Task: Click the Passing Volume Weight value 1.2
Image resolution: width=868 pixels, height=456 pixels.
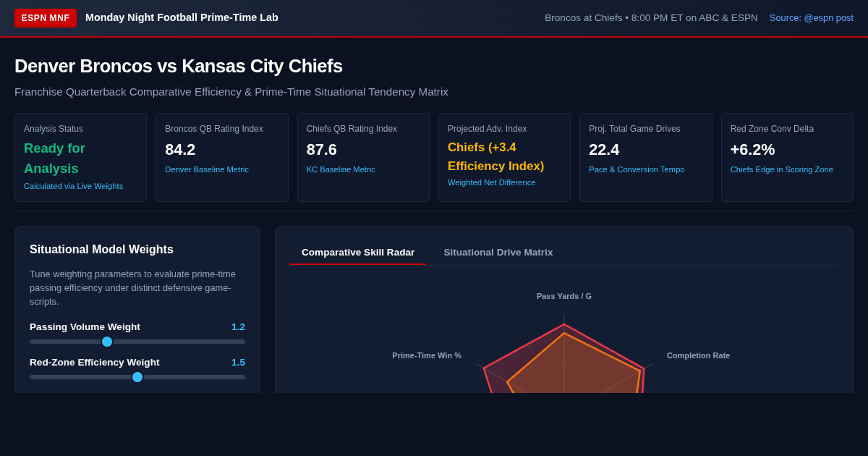Action: [x=238, y=327]
